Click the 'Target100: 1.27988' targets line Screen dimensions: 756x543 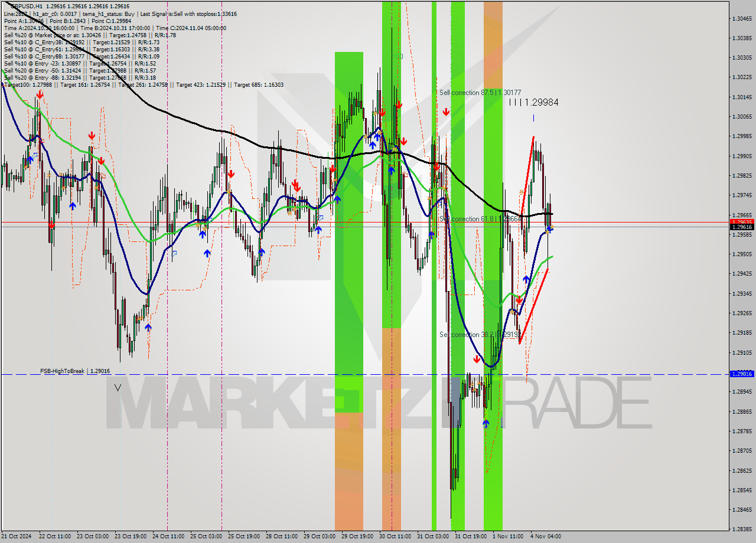coord(144,84)
